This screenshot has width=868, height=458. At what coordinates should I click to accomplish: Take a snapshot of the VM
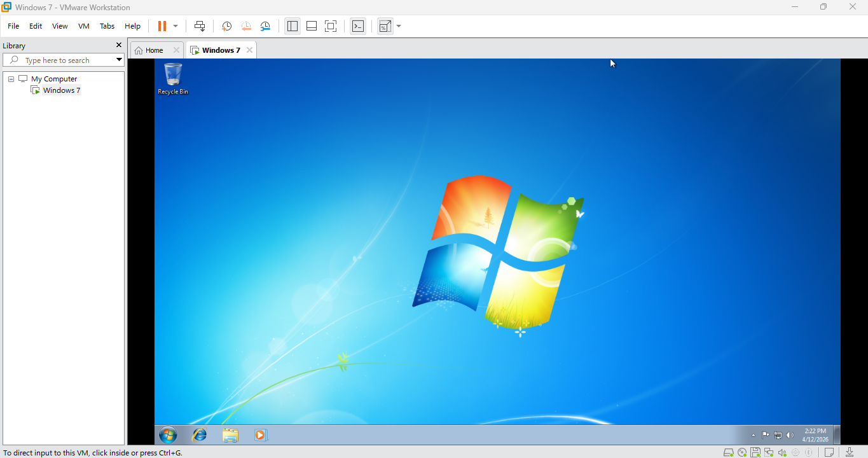(x=226, y=26)
